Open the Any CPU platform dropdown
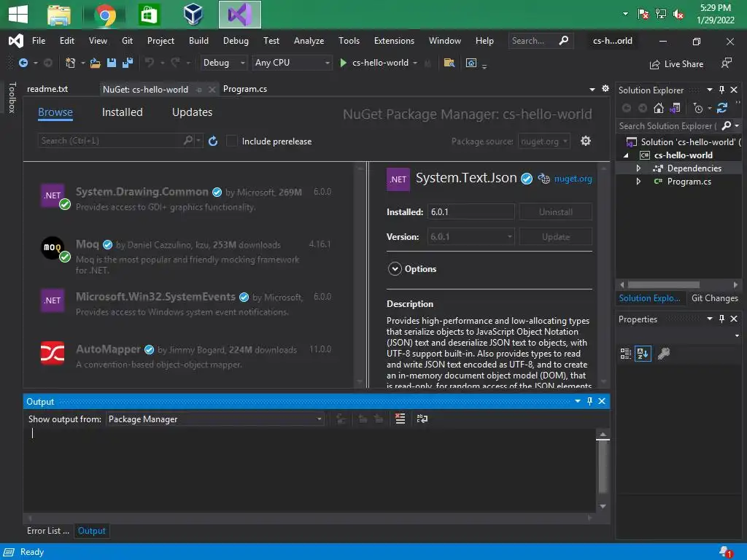Viewport: 747px width, 560px height. (x=292, y=63)
